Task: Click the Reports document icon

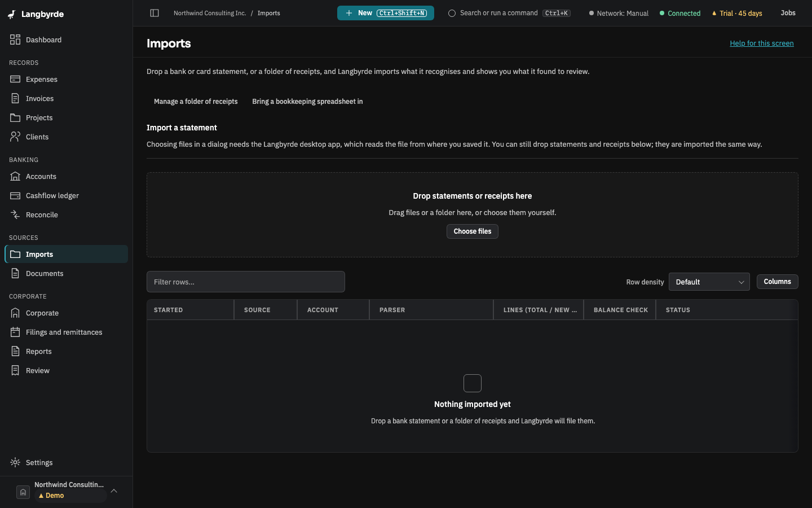Action: click(x=15, y=351)
